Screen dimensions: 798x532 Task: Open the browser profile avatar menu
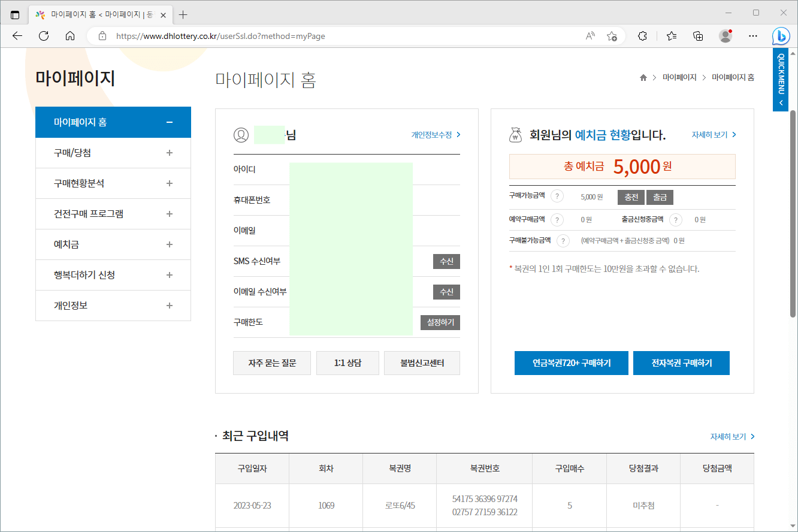pos(725,36)
